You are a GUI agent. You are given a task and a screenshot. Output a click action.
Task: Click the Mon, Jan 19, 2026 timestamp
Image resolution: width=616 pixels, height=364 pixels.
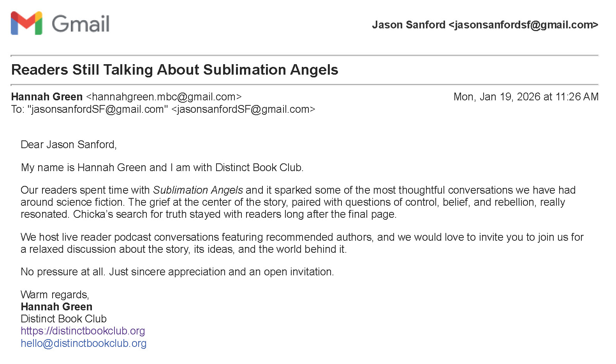[526, 97]
